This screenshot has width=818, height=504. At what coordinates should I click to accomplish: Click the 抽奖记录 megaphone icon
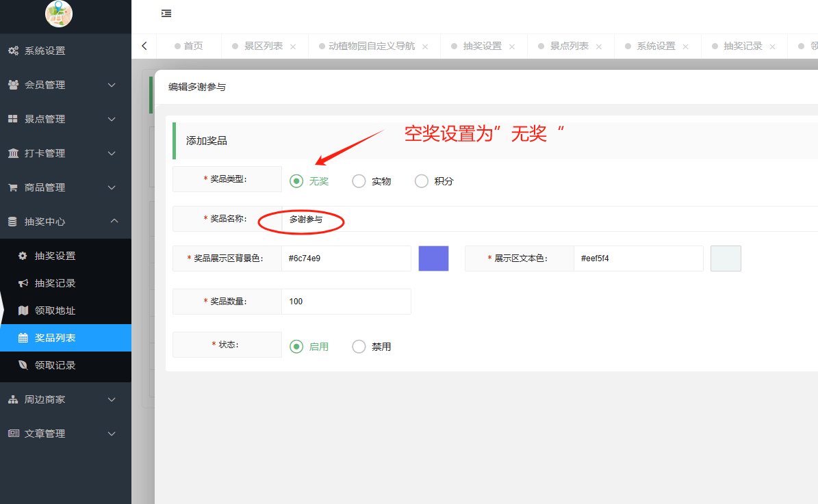click(x=23, y=283)
